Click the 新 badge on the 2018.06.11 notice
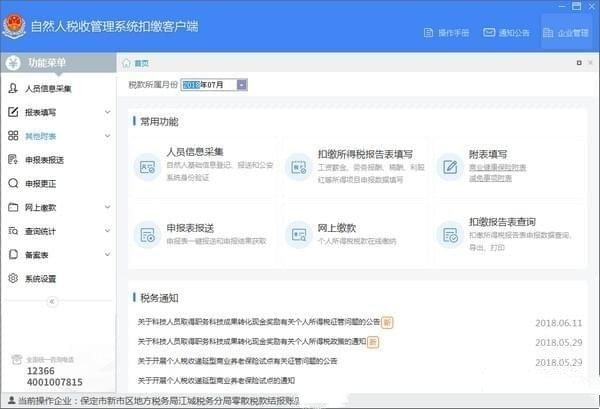 [387, 322]
